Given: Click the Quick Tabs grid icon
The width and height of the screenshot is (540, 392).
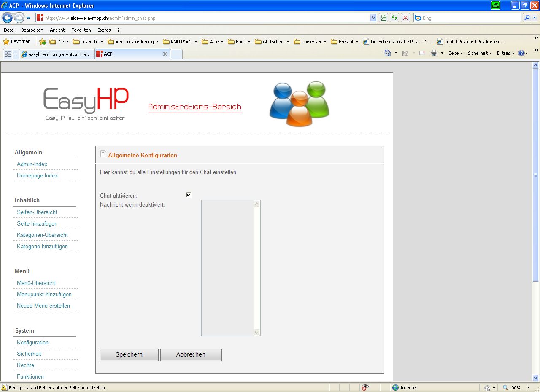Looking at the screenshot, I should coord(8,54).
